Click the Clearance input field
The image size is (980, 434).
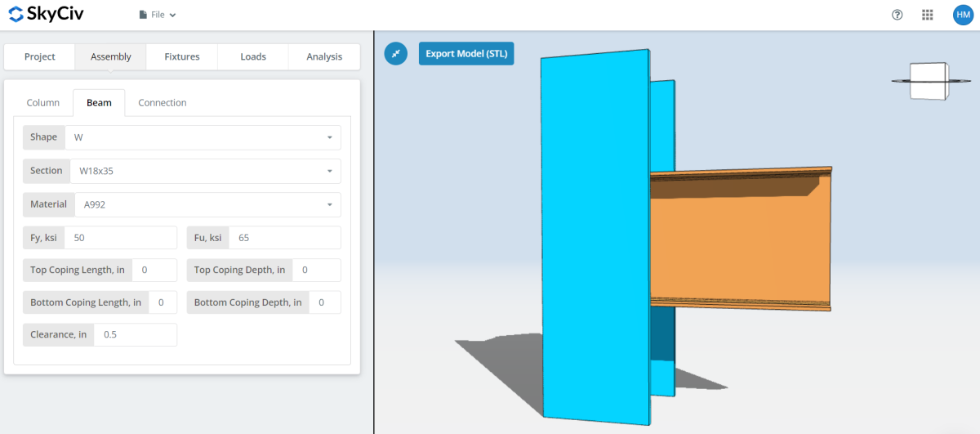(135, 335)
